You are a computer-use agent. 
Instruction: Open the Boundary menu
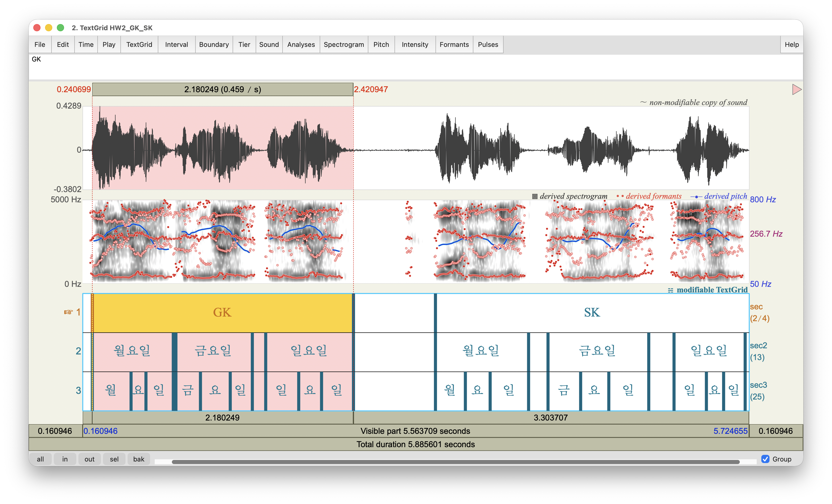pyautogui.click(x=214, y=45)
